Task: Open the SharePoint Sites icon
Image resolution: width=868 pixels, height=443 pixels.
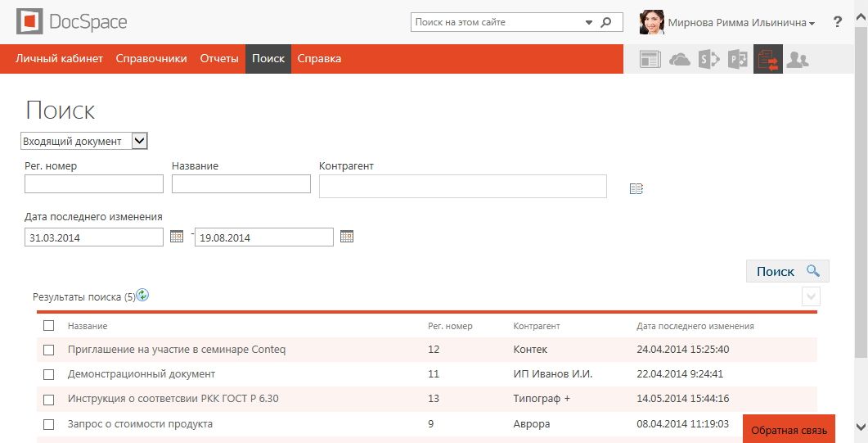Action: [708, 59]
